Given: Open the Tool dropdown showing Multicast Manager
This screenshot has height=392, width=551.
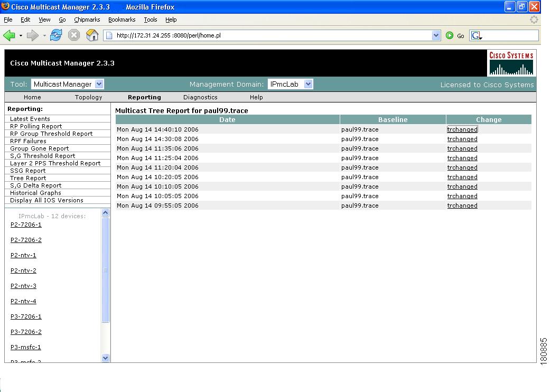Looking at the screenshot, I should pos(67,84).
